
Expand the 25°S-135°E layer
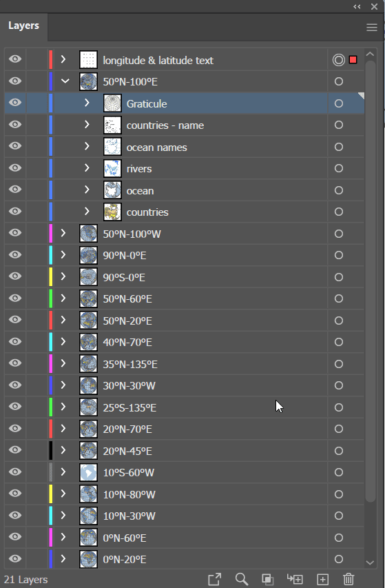click(63, 407)
